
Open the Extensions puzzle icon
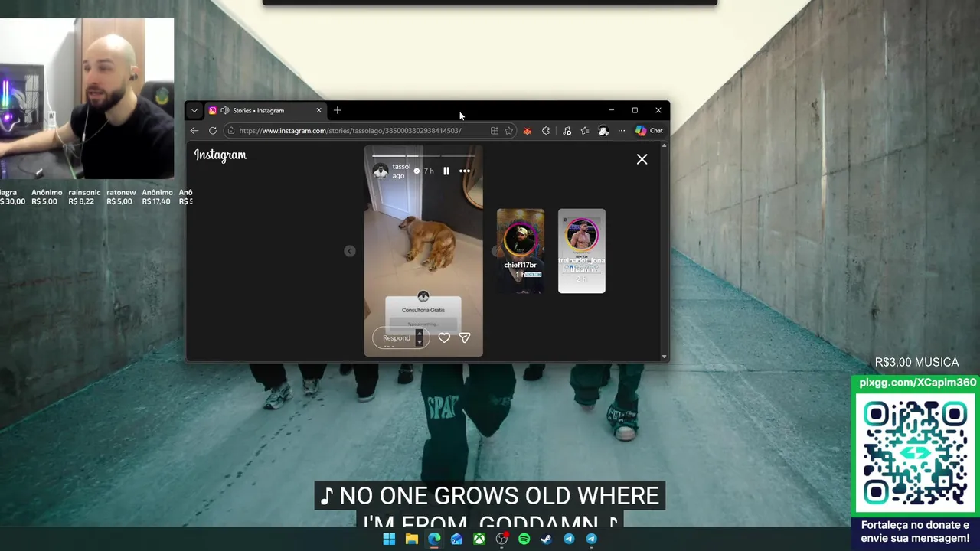546,131
